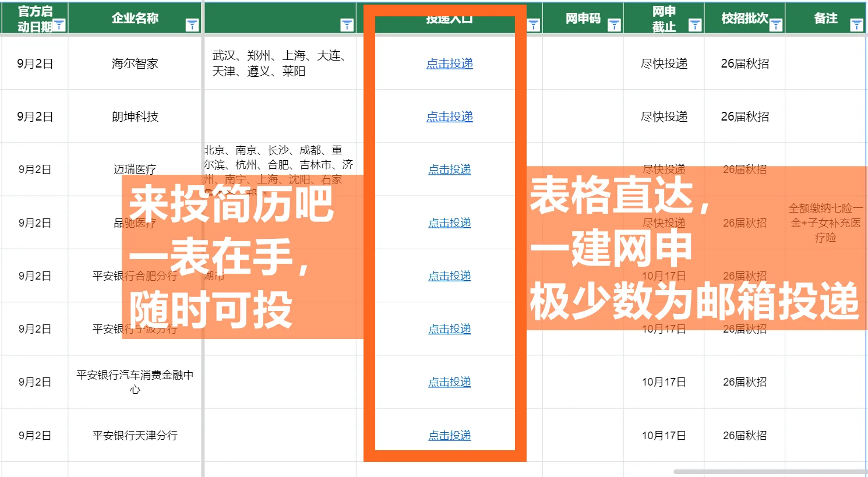Click 点击投递 link for 平安银行合肥分行

pyautogui.click(x=450, y=276)
